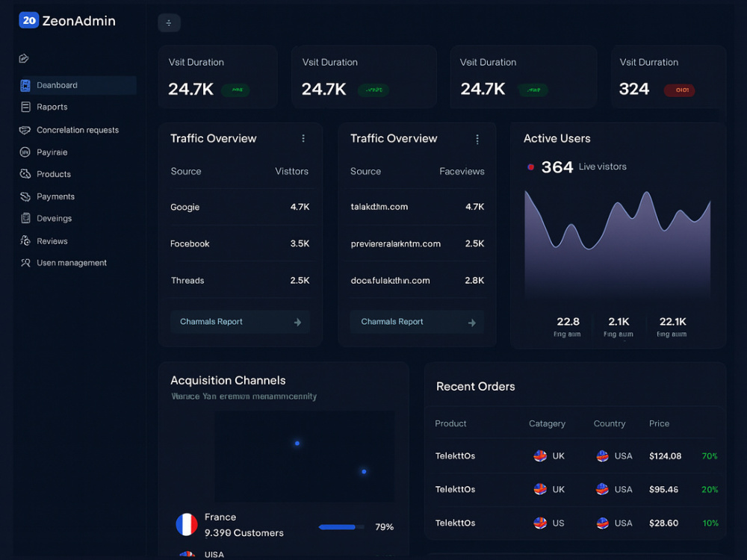Click USA flag in $124.08 order row

click(602, 456)
